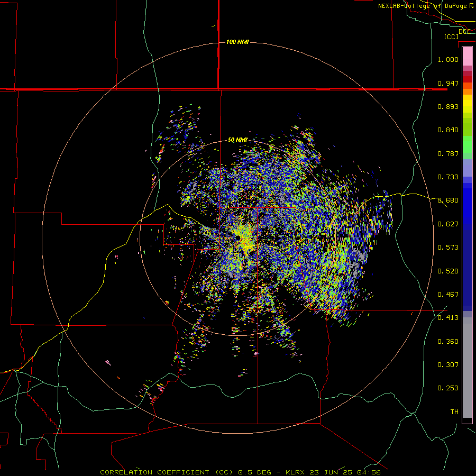The image size is (476, 476).
Task: Click the 0.360 legend value
Action: (448, 341)
